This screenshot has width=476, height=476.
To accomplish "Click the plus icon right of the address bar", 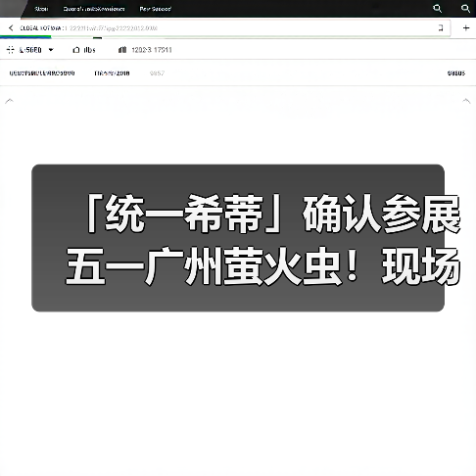I will coord(466,28).
